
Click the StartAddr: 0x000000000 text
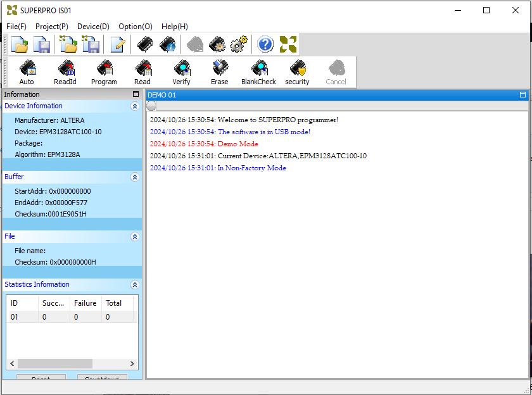pyautogui.click(x=53, y=191)
